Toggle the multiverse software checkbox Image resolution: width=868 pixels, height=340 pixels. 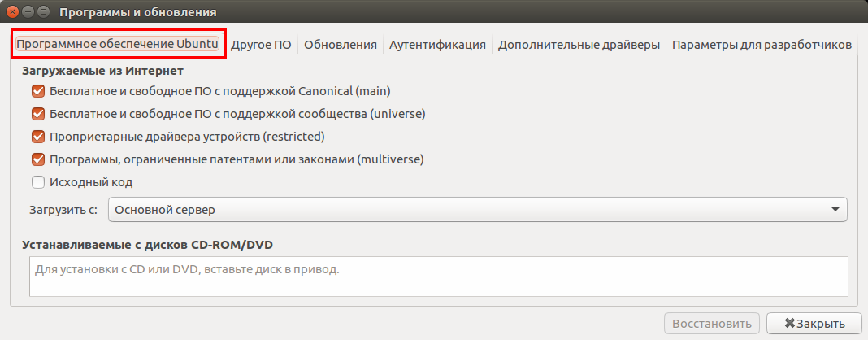(38, 159)
